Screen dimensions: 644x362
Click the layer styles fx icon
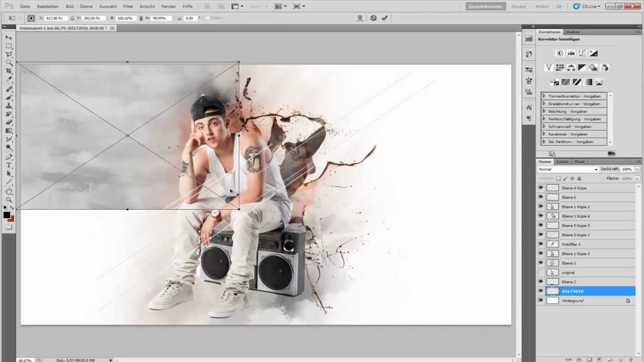coord(579,359)
